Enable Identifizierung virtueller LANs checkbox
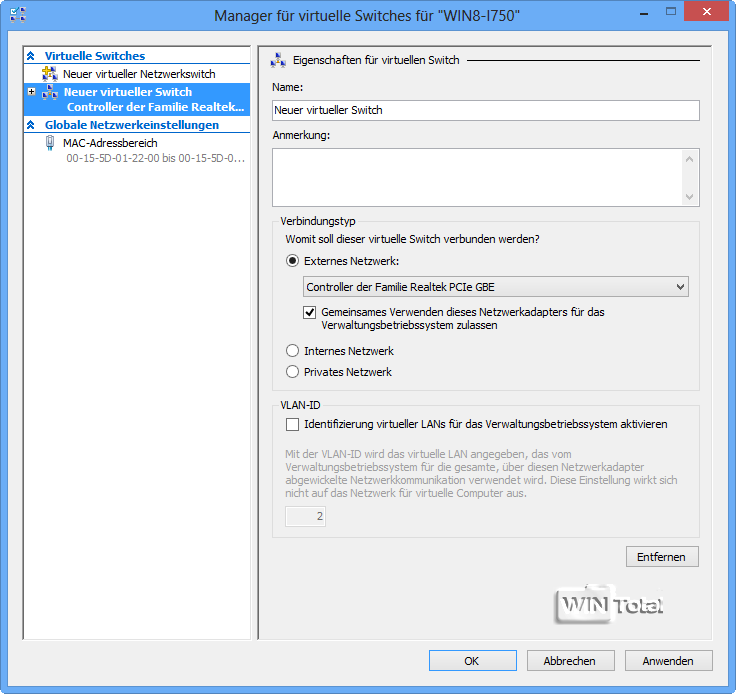The height and width of the screenshot is (694, 736). pyautogui.click(x=292, y=425)
